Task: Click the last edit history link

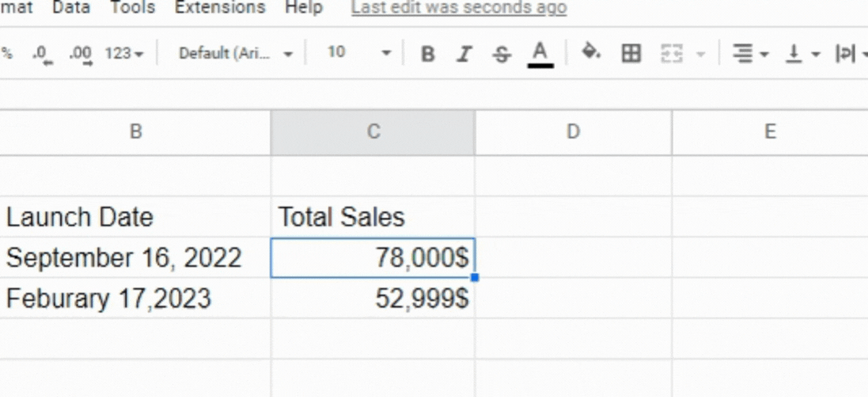Action: click(x=458, y=7)
